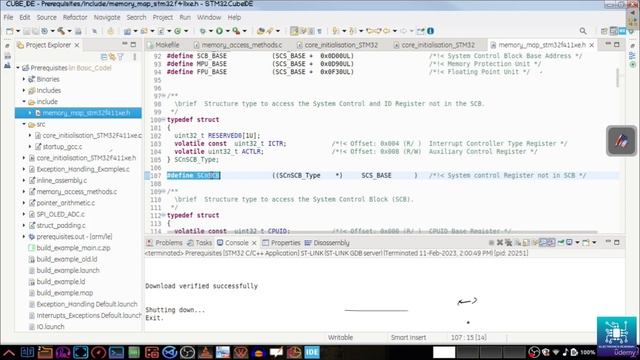Screen dimensions: 640x360
Task: Click the red pen annotation overlay button
Action: point(621,141)
